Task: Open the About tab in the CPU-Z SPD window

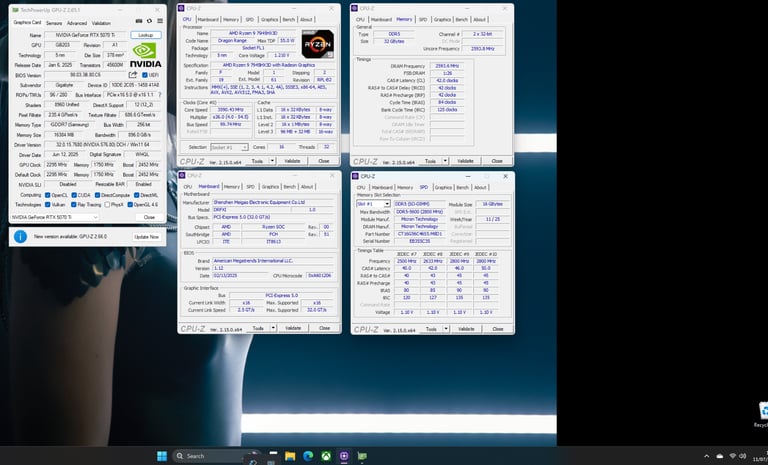Action: pyautogui.click(x=480, y=187)
